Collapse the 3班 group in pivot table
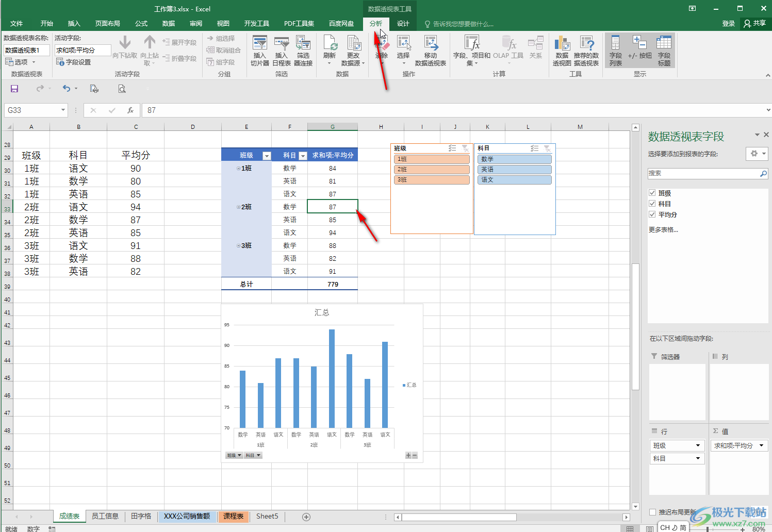 click(x=238, y=246)
